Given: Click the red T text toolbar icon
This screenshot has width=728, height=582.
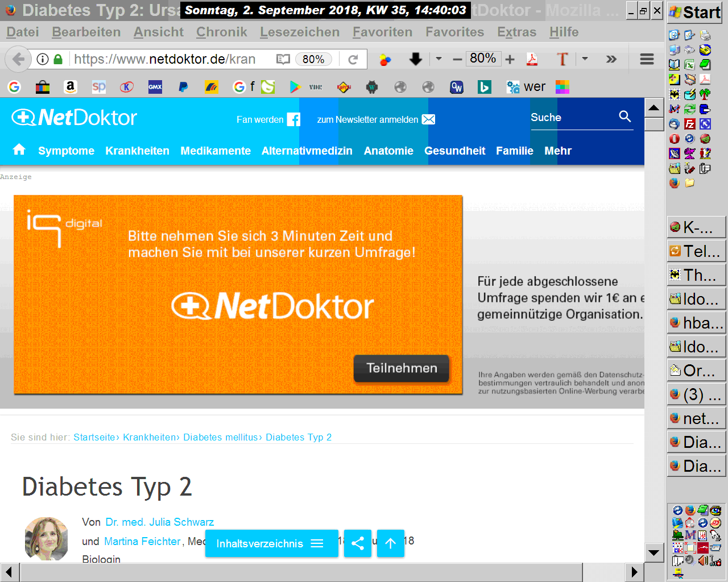Looking at the screenshot, I should pos(562,59).
